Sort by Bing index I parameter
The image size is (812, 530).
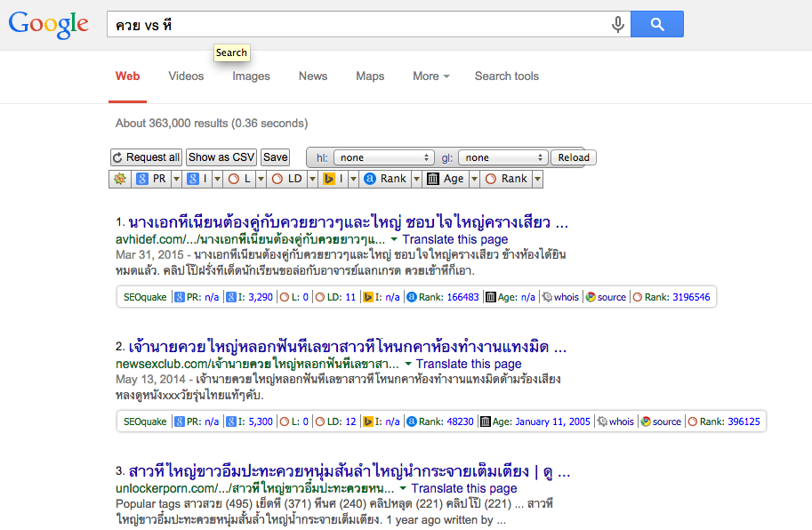333,179
